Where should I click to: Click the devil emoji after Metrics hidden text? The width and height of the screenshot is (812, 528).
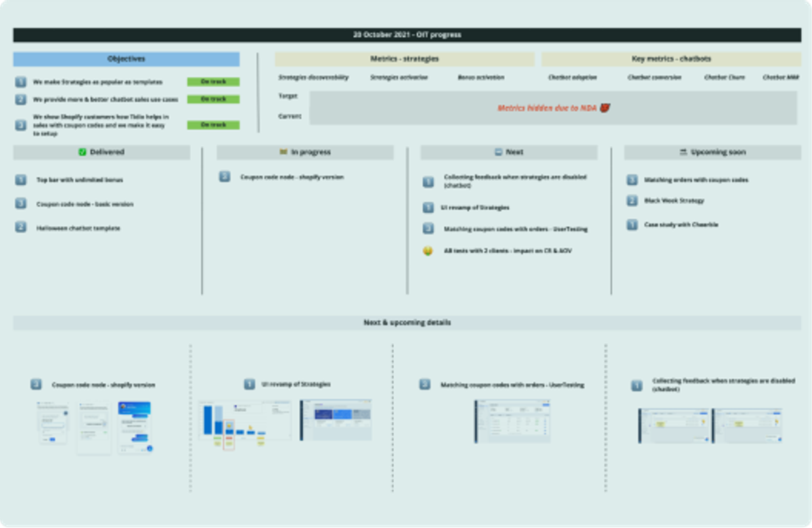point(604,107)
